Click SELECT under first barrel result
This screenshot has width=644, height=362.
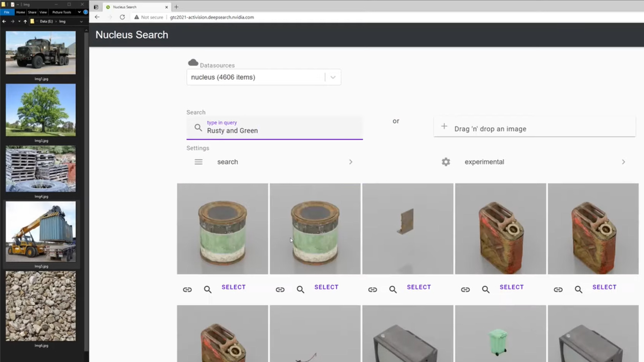point(234,287)
